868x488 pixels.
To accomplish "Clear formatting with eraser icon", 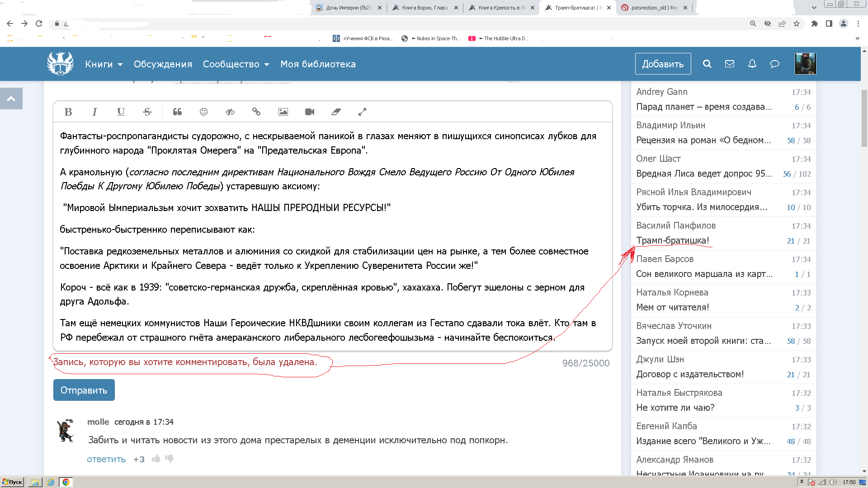I will [336, 112].
